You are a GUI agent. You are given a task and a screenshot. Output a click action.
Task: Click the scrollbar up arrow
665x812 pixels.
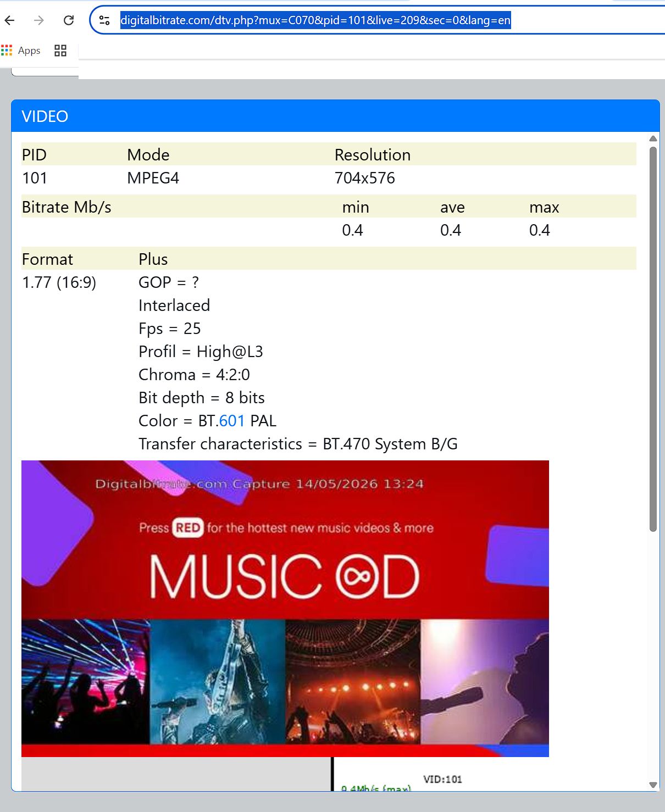[653, 138]
